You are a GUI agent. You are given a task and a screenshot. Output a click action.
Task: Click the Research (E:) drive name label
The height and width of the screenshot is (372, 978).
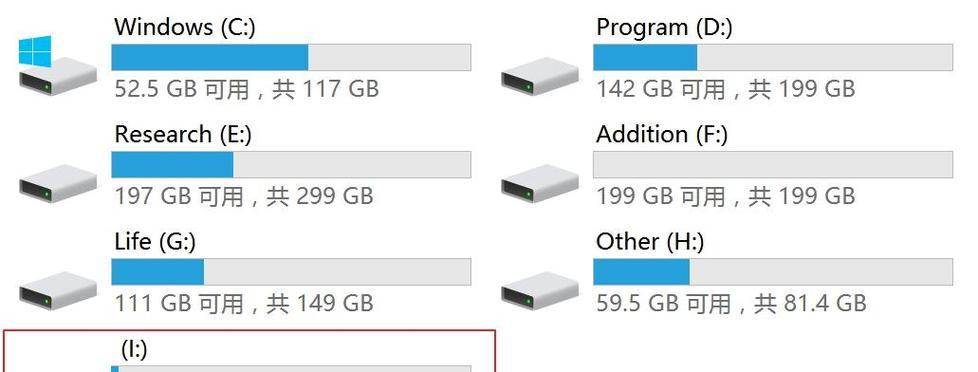[183, 135]
